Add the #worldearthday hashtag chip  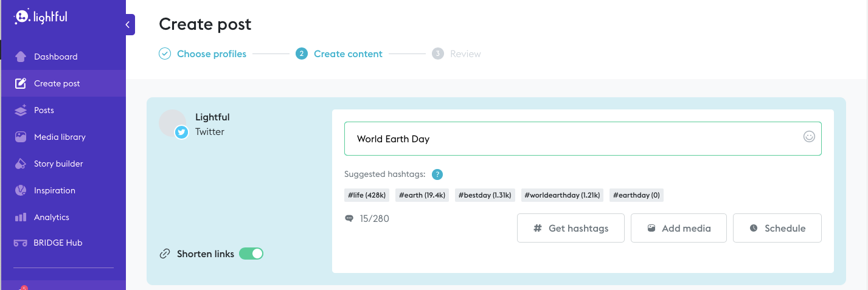(x=563, y=195)
